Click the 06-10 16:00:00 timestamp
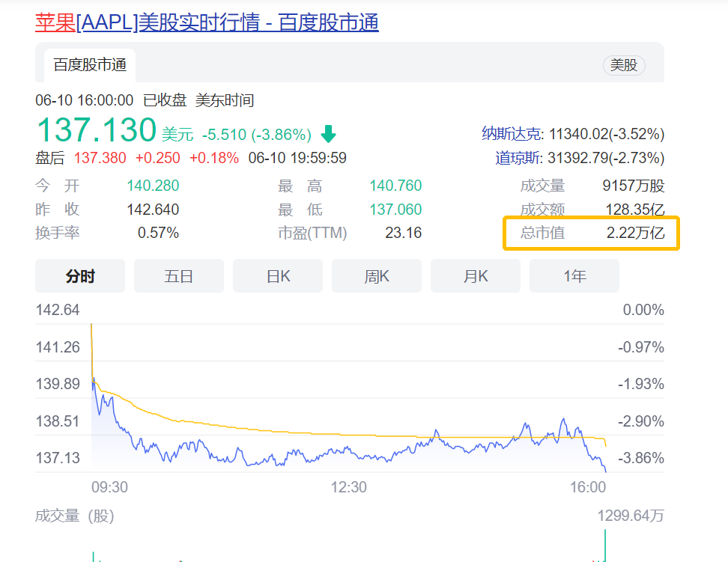This screenshot has height=562, width=728. pos(85,100)
